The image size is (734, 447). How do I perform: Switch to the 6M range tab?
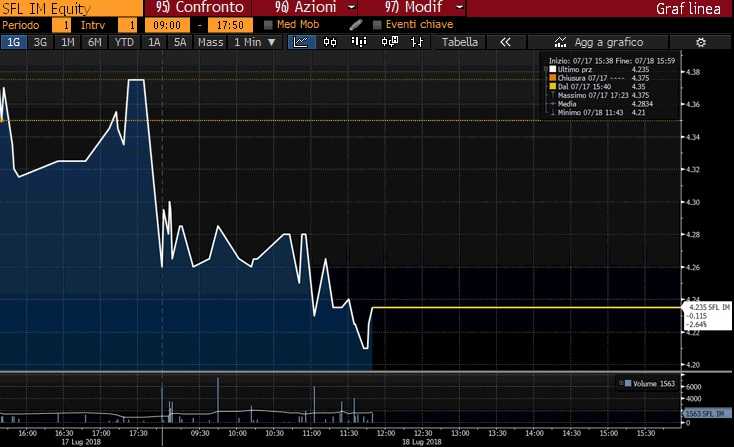[95, 42]
